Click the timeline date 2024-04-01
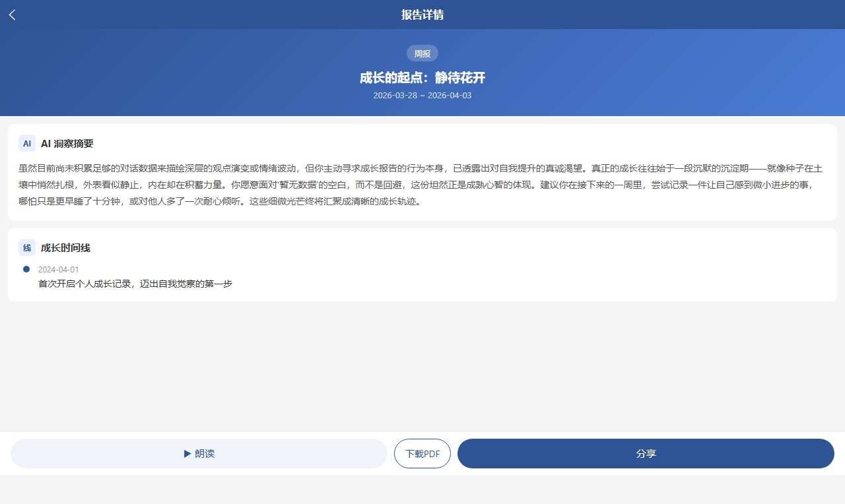Screen dimensions: 845x504 58,270
